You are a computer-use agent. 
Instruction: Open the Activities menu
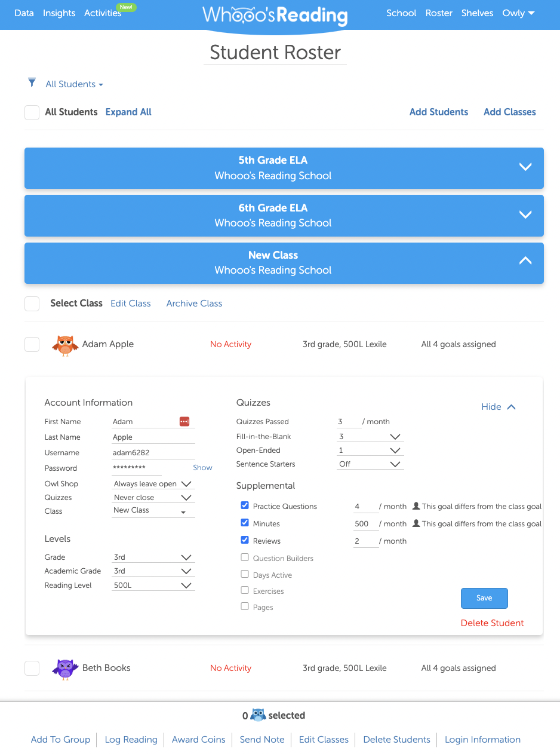pyautogui.click(x=103, y=13)
